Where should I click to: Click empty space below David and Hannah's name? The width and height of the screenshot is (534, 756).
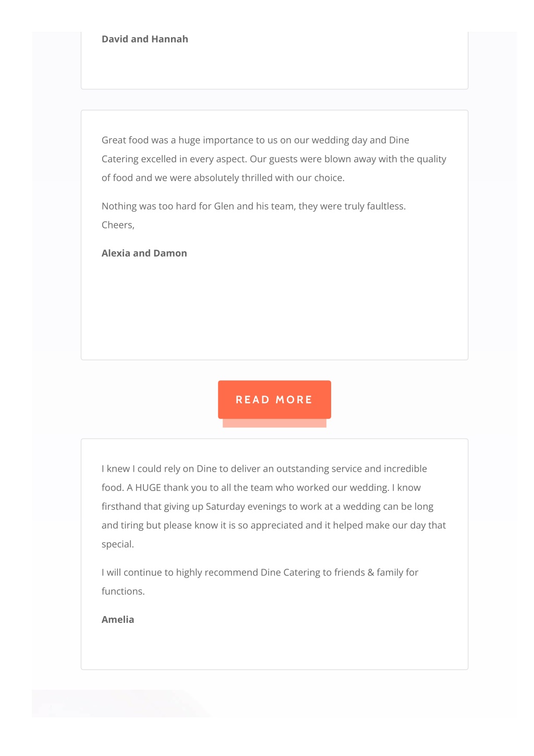[274, 68]
